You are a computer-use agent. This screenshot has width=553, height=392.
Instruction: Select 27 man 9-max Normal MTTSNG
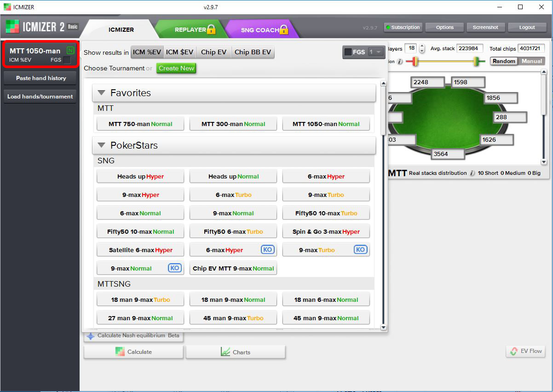click(140, 318)
